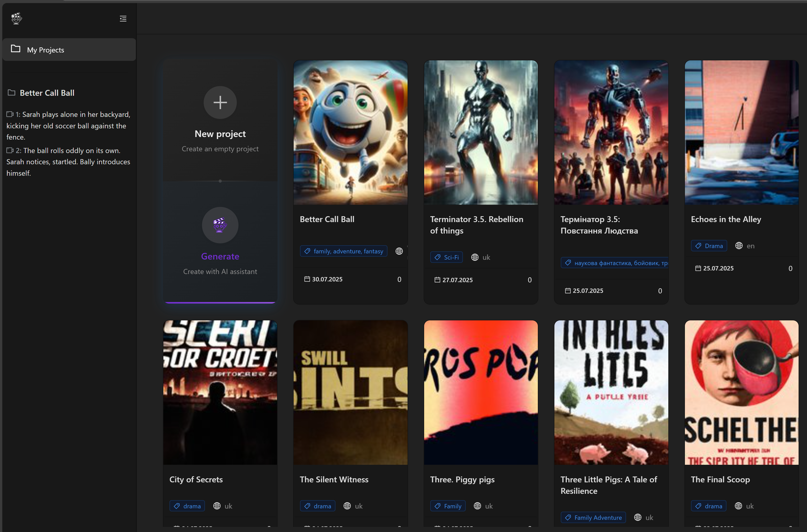
Task: Click the clapperboard app logo in top-left
Action: click(16, 18)
